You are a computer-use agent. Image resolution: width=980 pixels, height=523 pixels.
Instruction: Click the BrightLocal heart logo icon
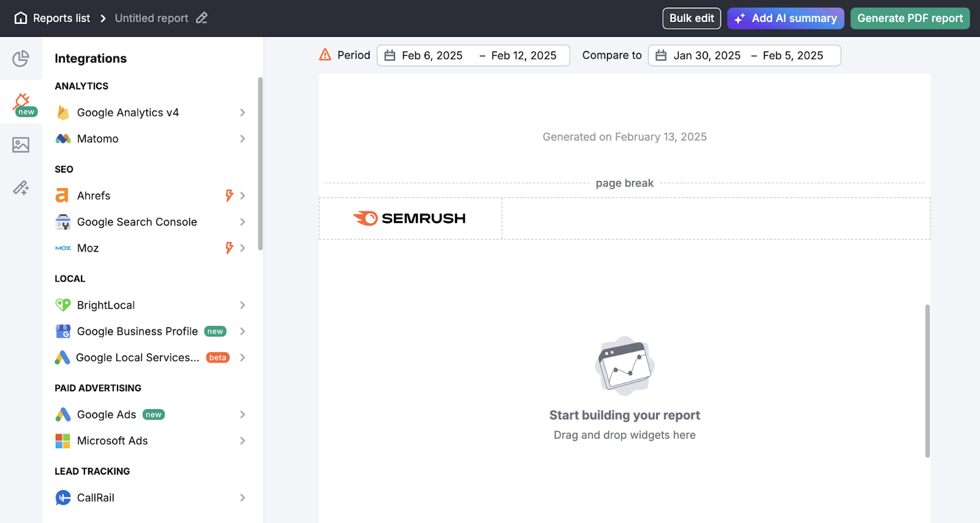(x=63, y=305)
